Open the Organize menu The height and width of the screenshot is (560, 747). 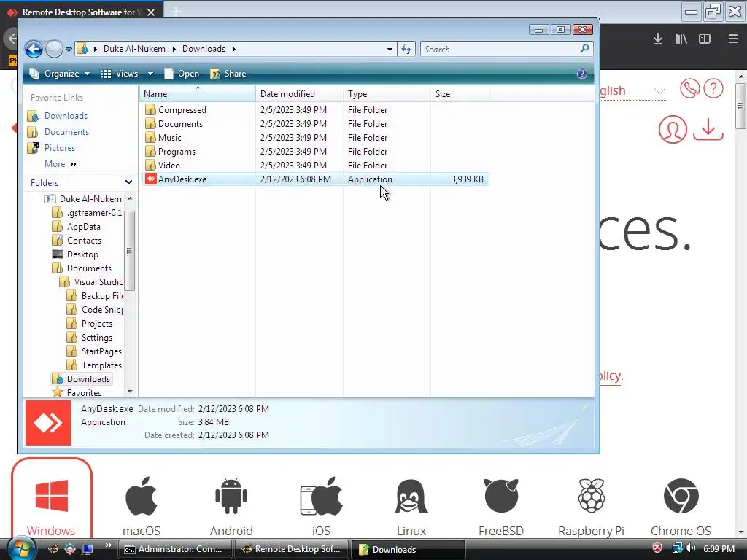tap(60, 74)
